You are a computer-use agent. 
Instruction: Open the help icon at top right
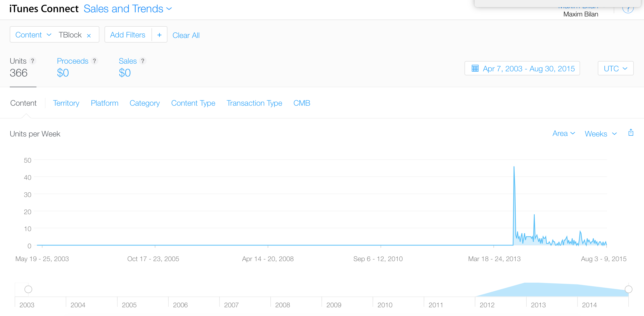click(x=628, y=9)
